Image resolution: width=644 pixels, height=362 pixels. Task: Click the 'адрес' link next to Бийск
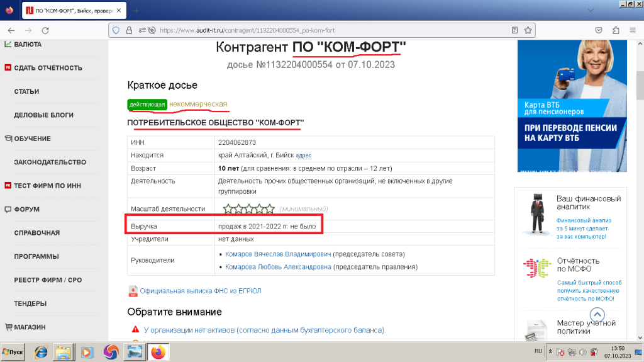pyautogui.click(x=304, y=156)
